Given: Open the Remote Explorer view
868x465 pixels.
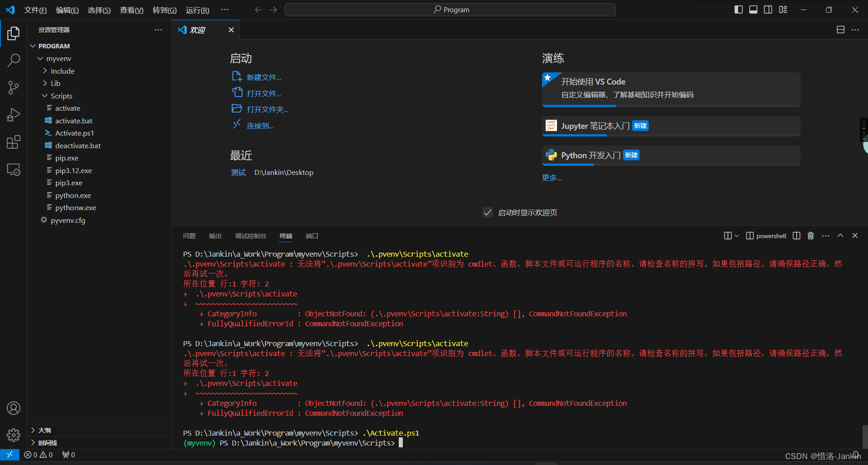Looking at the screenshot, I should [x=14, y=169].
